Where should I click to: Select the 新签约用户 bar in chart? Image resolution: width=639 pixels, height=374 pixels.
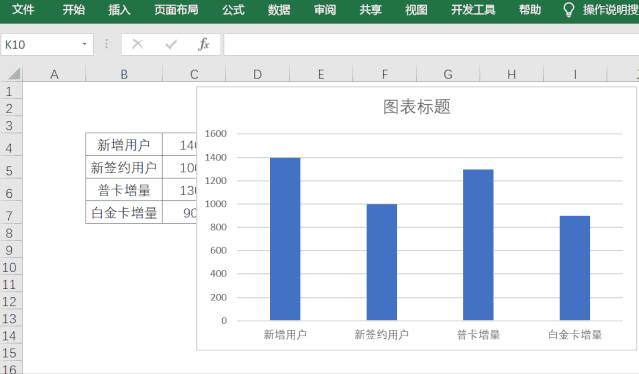[381, 262]
